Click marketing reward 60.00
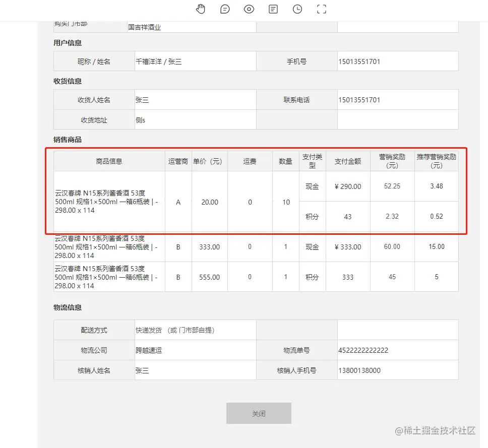This screenshot has height=448, width=488. click(392, 247)
